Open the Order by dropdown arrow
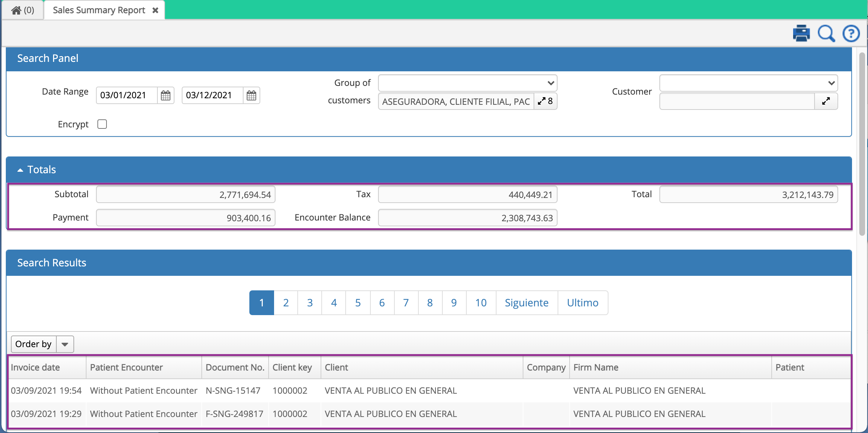This screenshot has height=433, width=868. point(65,344)
